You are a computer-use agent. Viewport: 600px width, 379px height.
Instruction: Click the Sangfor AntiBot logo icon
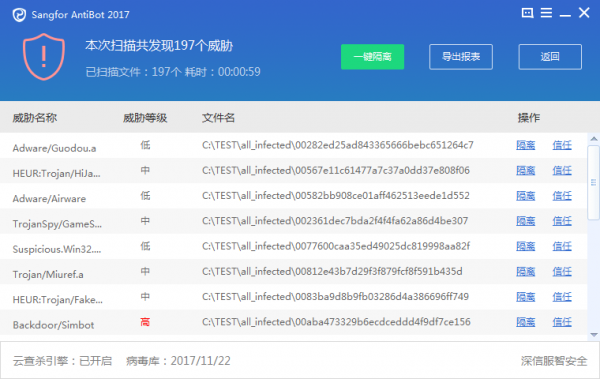pos(19,15)
